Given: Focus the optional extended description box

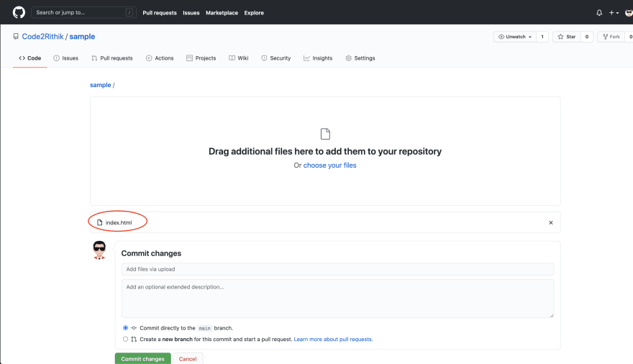Looking at the screenshot, I should pos(337,299).
